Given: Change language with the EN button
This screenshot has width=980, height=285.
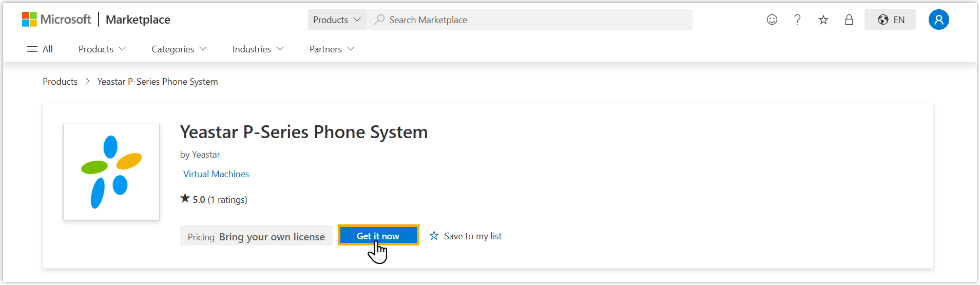Looking at the screenshot, I should coord(890,20).
